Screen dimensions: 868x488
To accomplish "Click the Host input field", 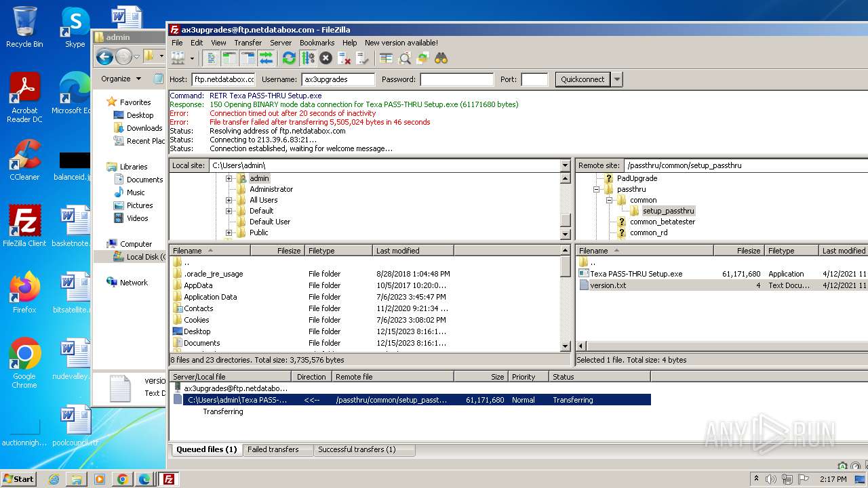I will [x=224, y=79].
